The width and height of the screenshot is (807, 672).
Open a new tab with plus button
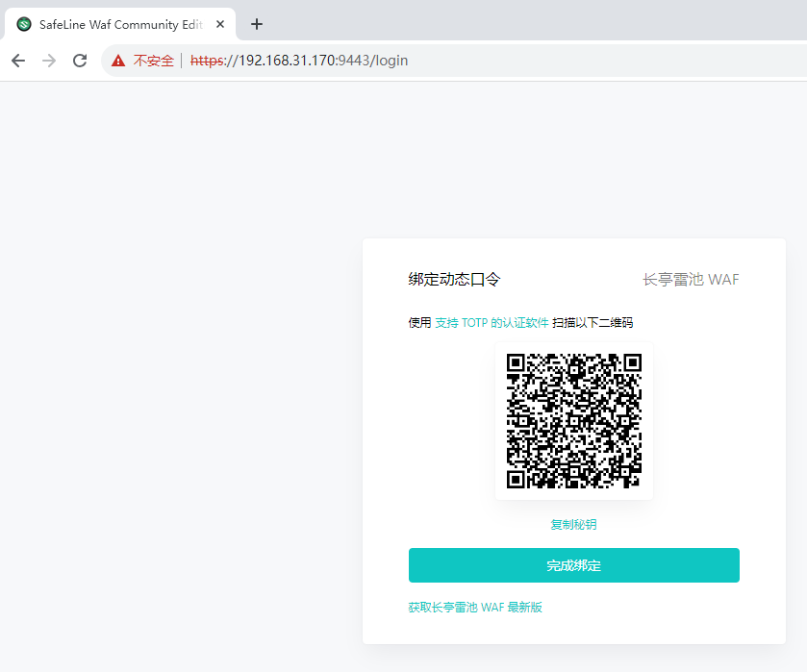256,24
